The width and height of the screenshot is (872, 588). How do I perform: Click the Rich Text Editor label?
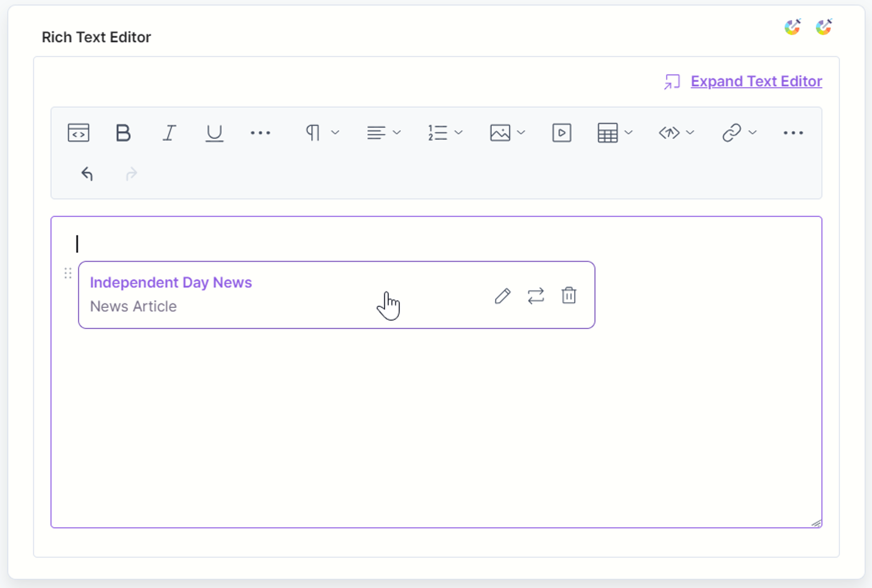(x=96, y=37)
